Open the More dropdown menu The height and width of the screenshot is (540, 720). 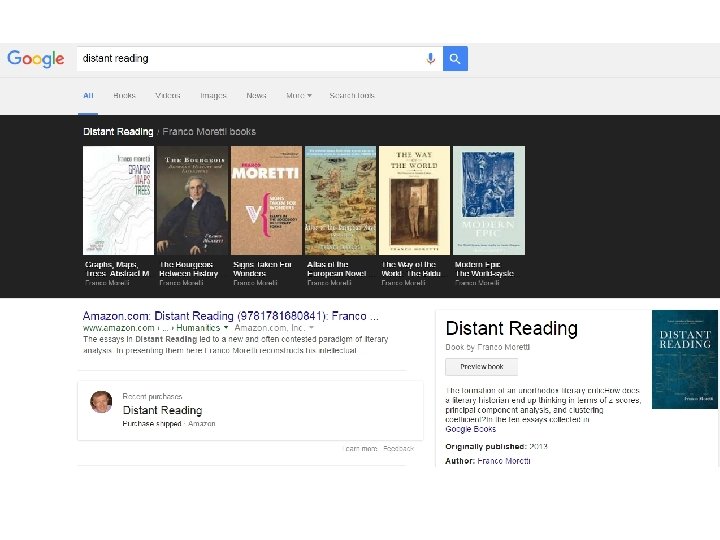(299, 96)
